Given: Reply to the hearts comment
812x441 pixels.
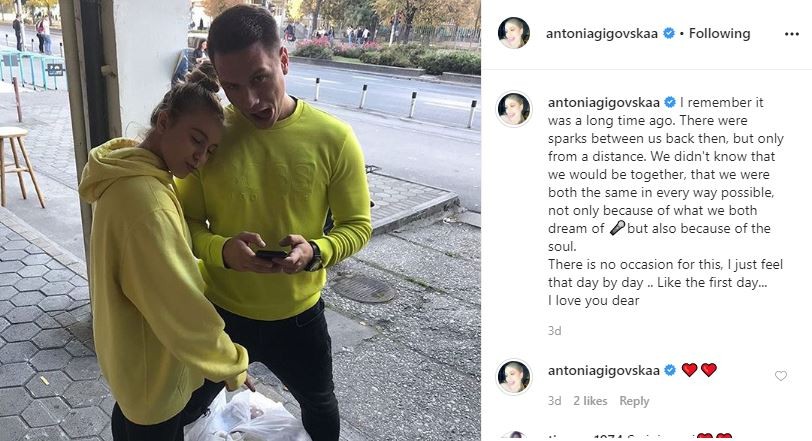Looking at the screenshot, I should pyautogui.click(x=634, y=401).
